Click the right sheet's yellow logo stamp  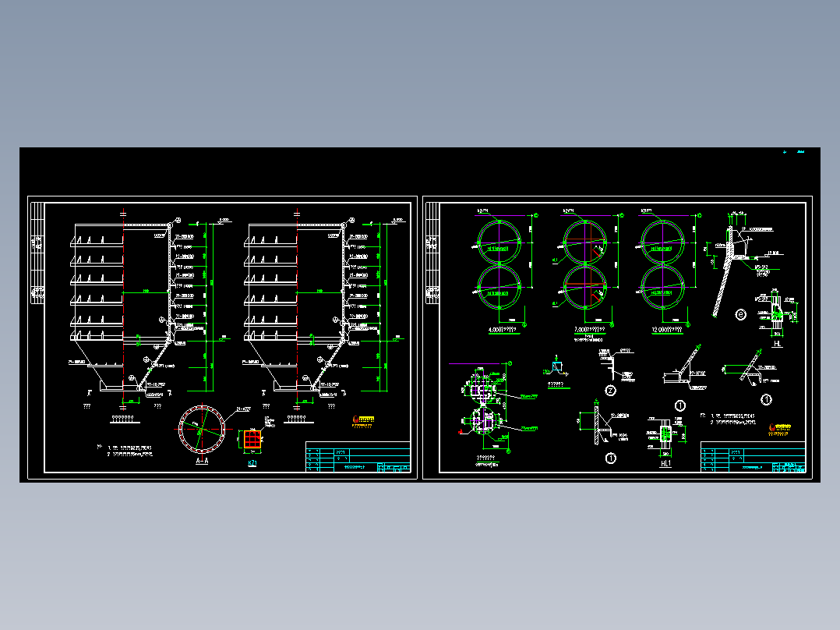(x=779, y=429)
